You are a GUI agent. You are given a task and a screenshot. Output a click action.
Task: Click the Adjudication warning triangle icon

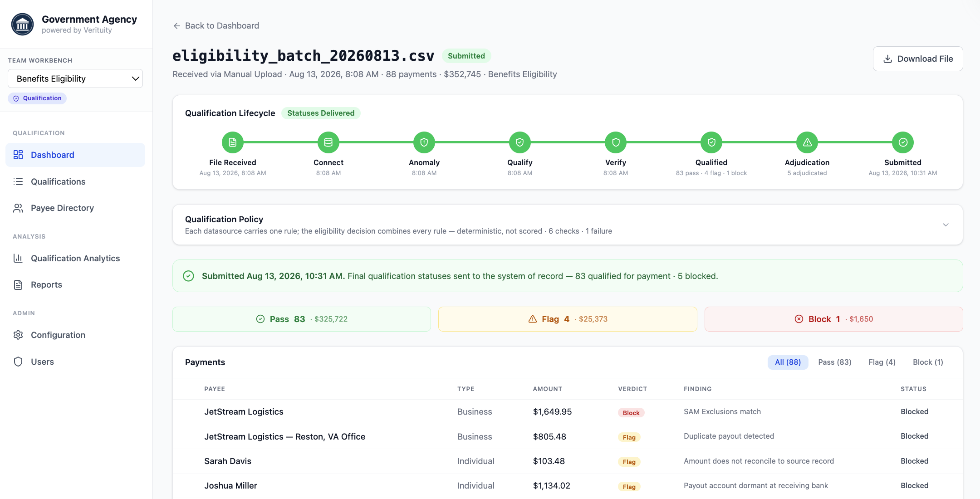pyautogui.click(x=807, y=142)
